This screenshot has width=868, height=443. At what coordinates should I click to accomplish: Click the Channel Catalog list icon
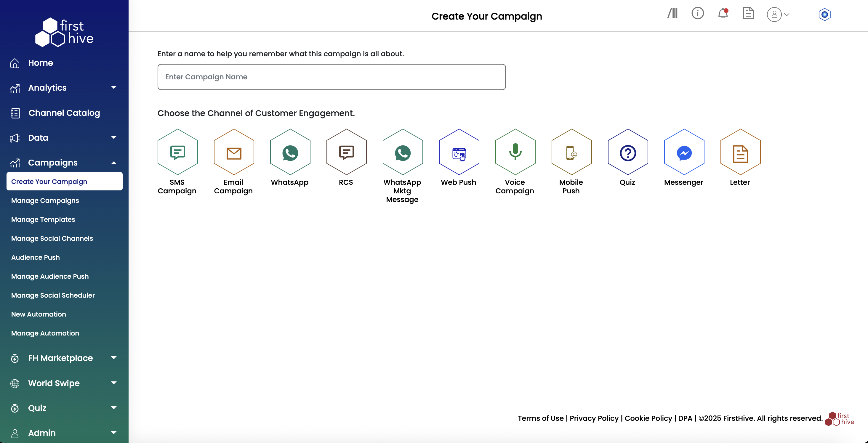15,113
